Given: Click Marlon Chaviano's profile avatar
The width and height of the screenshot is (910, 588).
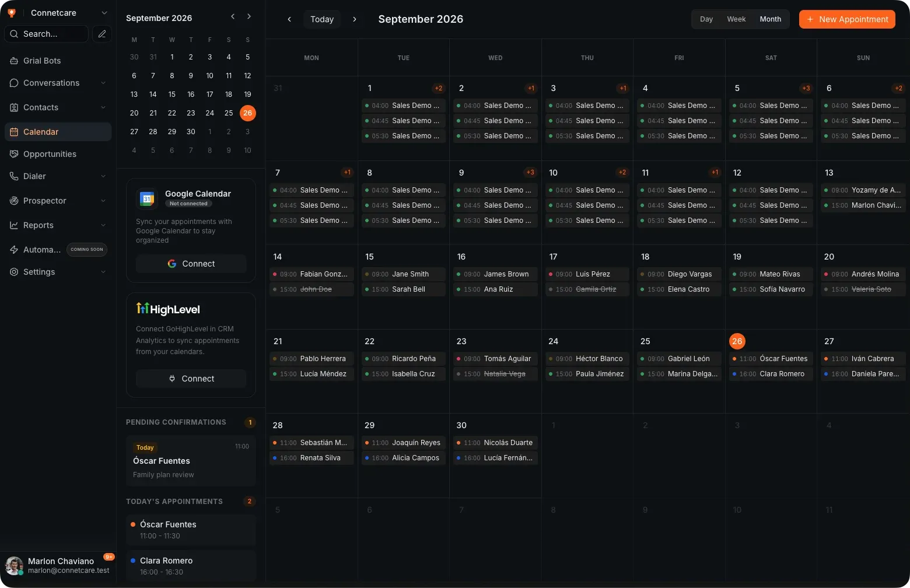Looking at the screenshot, I should pos(14,565).
